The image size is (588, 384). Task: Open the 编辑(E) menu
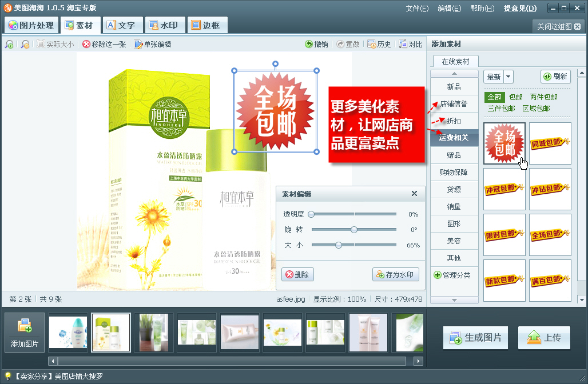point(449,8)
